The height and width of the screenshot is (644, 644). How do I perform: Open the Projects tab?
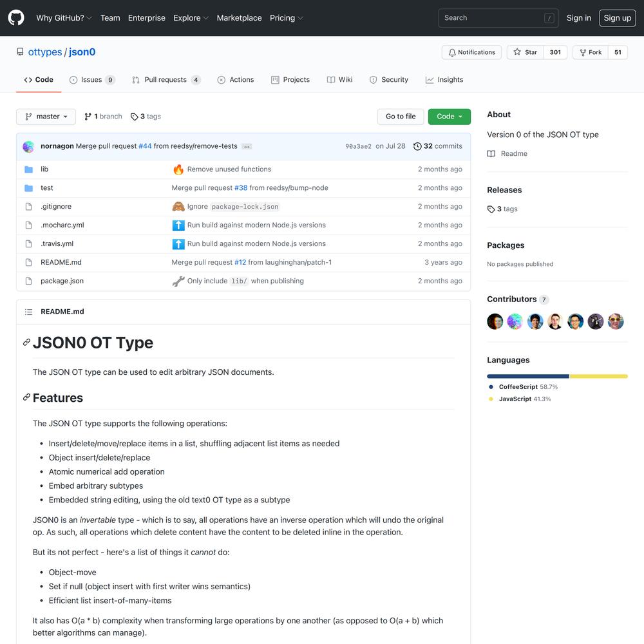(x=290, y=80)
